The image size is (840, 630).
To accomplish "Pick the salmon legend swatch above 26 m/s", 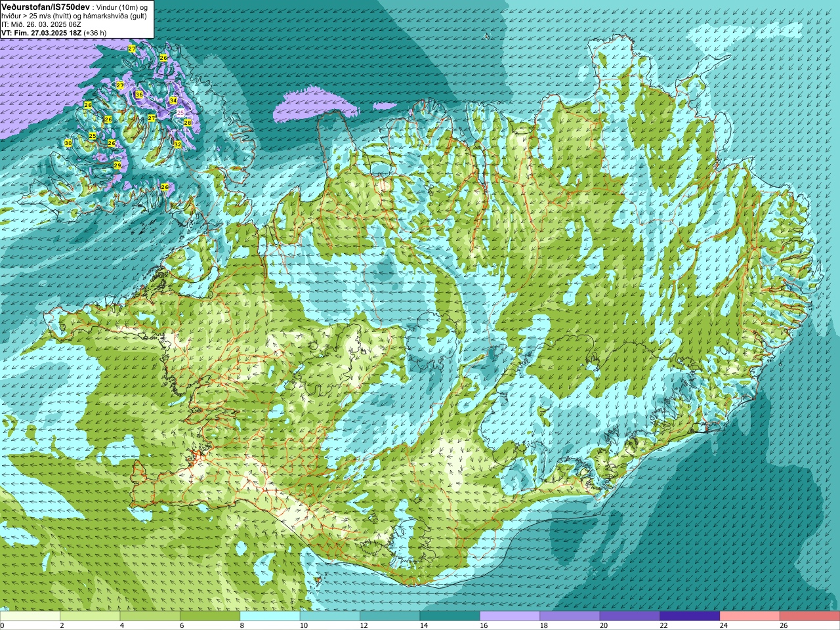I will tap(809, 616).
